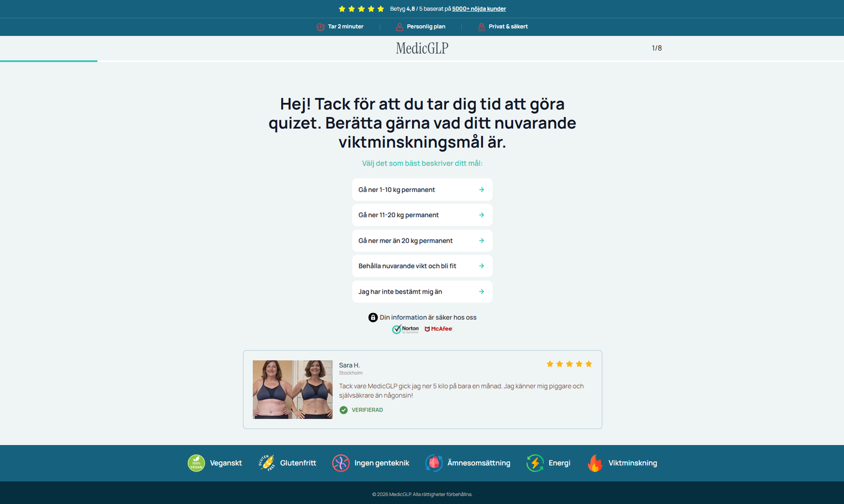
Task: Click the five-star rating on Sara's review
Action: point(569,364)
